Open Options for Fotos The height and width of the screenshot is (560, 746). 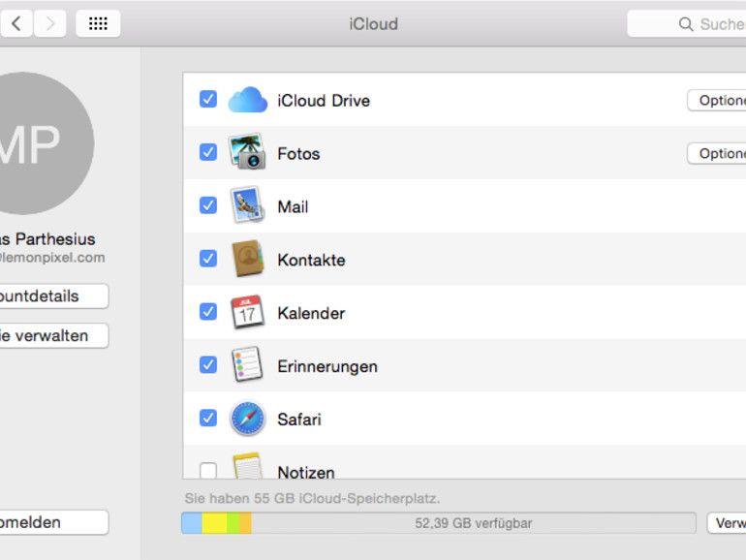coord(717,154)
